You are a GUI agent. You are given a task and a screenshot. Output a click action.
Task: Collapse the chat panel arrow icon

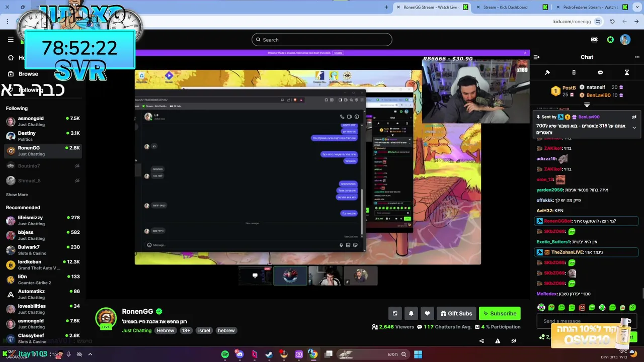(x=536, y=57)
